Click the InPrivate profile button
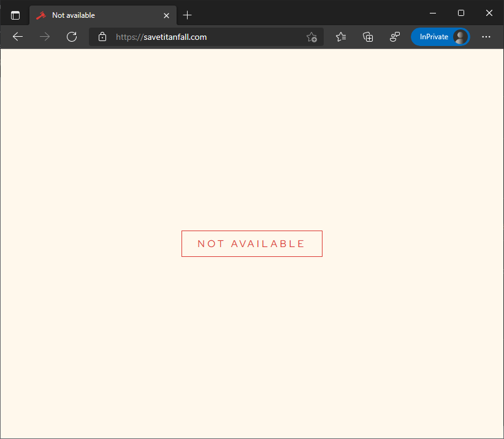 [x=440, y=37]
